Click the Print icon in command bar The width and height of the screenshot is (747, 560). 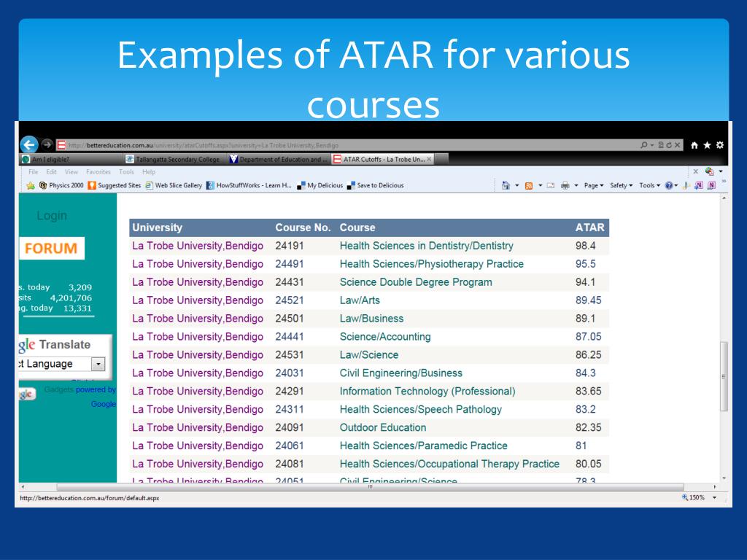[x=565, y=186]
